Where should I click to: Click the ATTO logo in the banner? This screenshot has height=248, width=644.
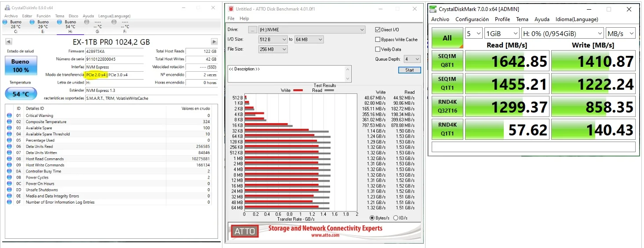245,231
